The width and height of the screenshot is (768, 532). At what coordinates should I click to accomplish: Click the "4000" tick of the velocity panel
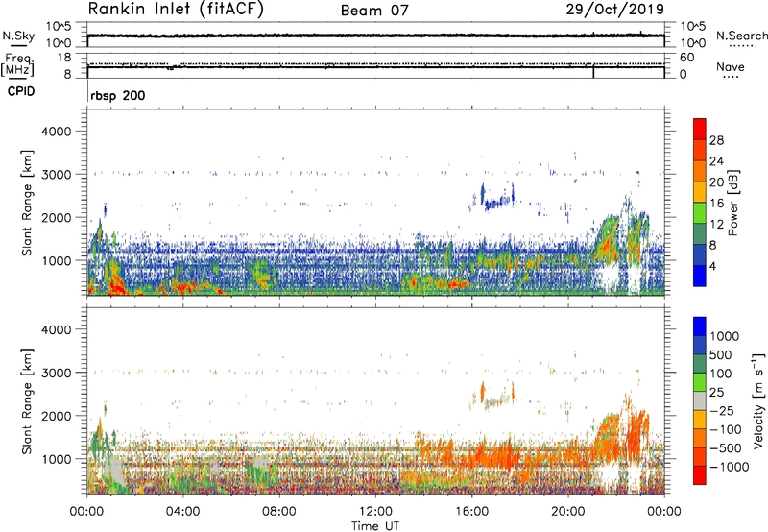tap(56, 329)
